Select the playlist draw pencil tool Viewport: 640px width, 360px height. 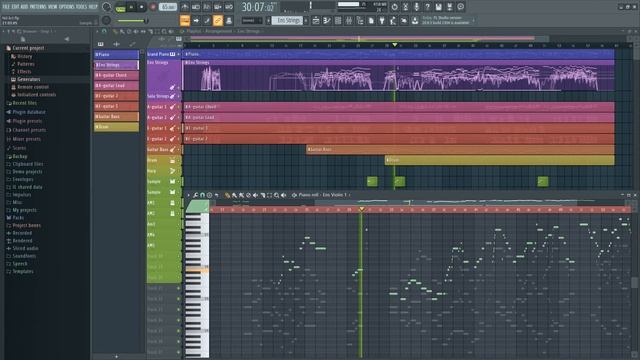tap(116, 31)
